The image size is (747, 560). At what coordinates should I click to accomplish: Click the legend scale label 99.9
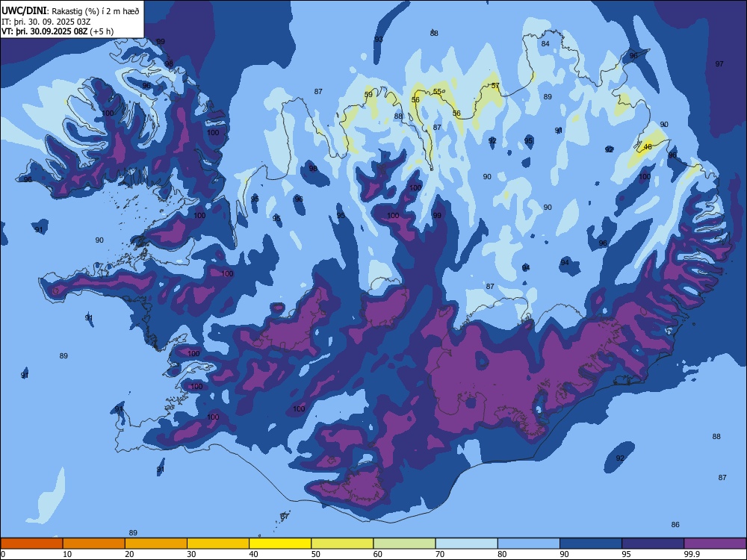pyautogui.click(x=691, y=554)
